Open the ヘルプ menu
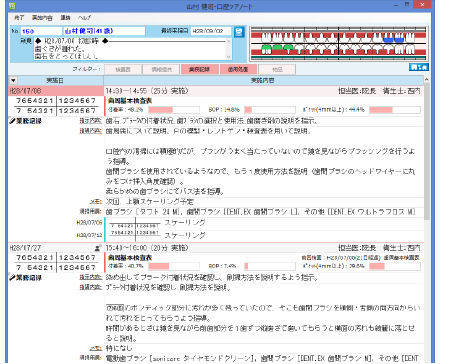Screen dimensions: 450x364 [84, 18]
